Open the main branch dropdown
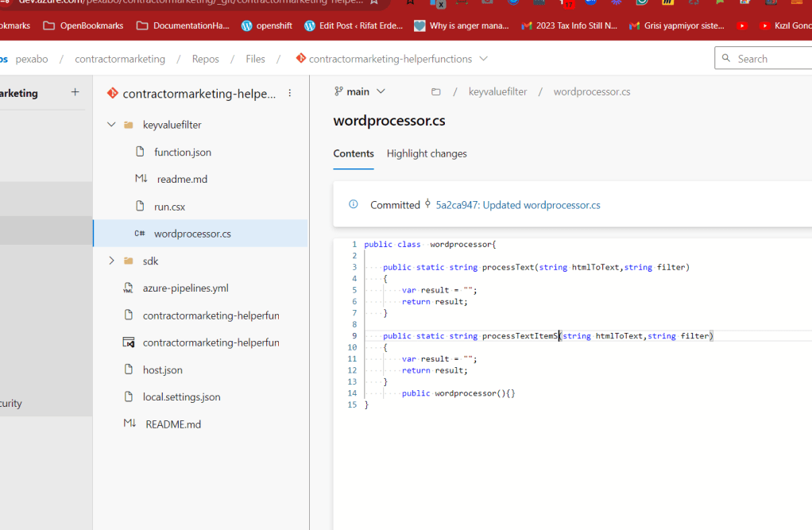The width and height of the screenshot is (812, 530). tap(360, 91)
